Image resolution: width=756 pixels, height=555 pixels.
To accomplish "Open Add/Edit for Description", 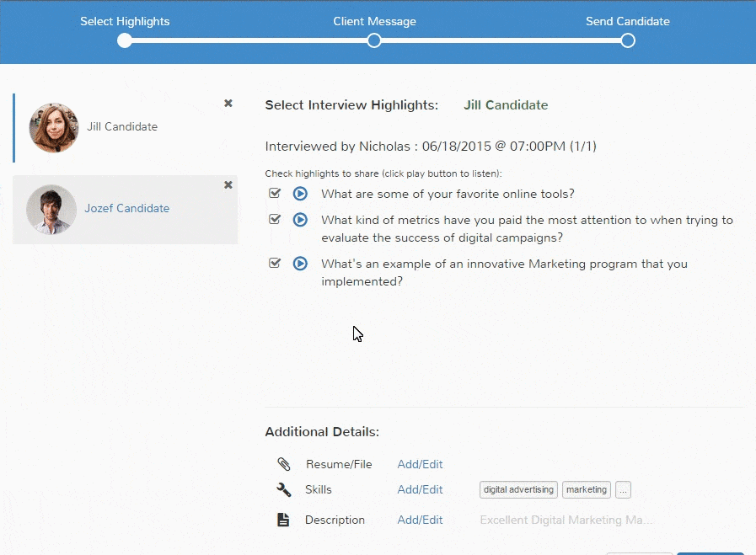I will click(x=420, y=520).
